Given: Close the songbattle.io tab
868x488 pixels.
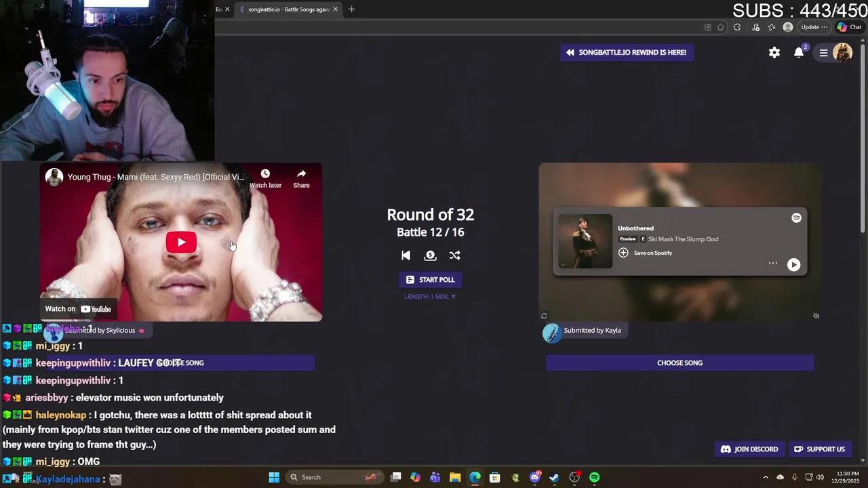Looking at the screenshot, I should (335, 9).
